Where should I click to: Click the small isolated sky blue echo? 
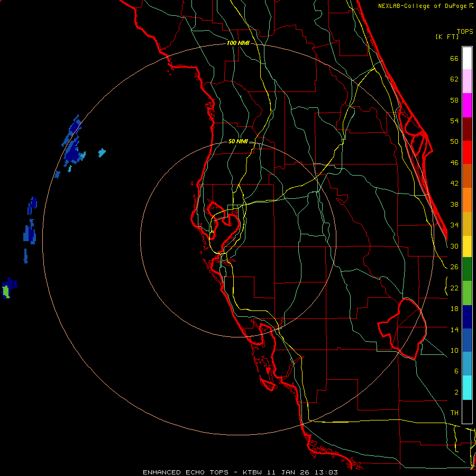point(102,153)
